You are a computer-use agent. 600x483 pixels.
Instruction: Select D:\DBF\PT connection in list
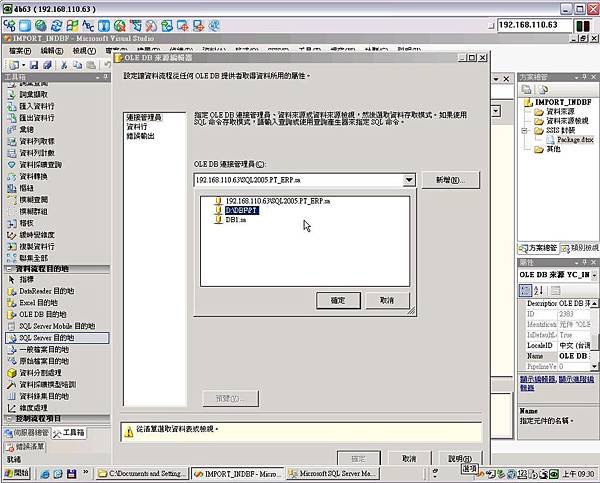point(241,210)
